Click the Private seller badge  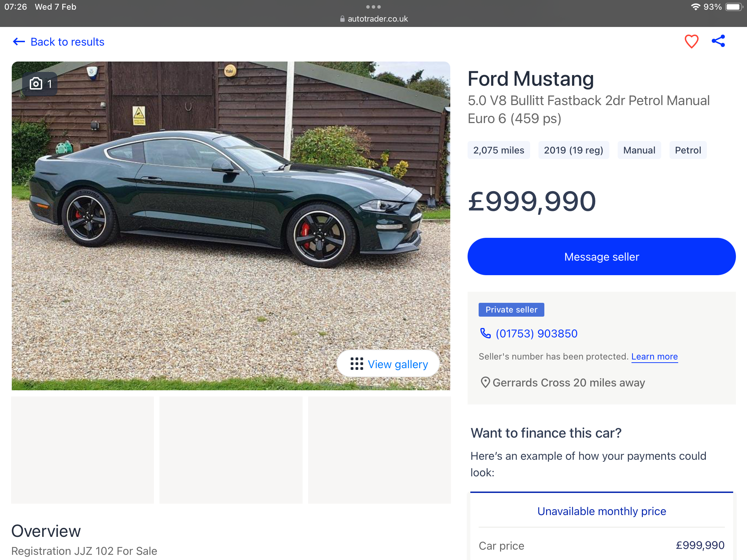point(511,310)
